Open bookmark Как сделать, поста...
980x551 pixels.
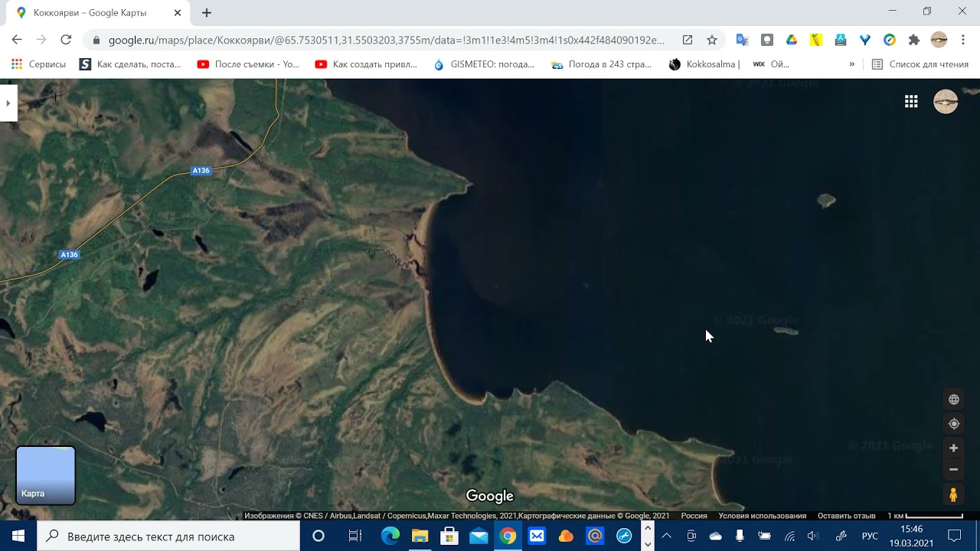click(130, 64)
